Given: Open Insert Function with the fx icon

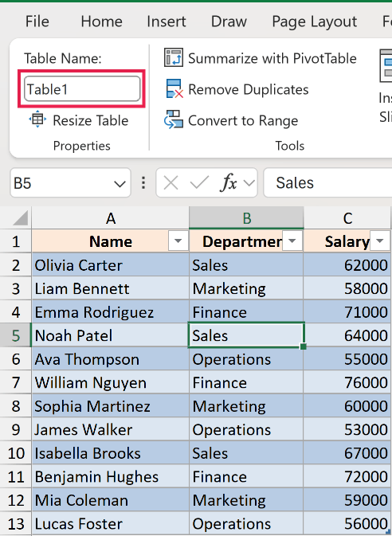Looking at the screenshot, I should [x=229, y=182].
